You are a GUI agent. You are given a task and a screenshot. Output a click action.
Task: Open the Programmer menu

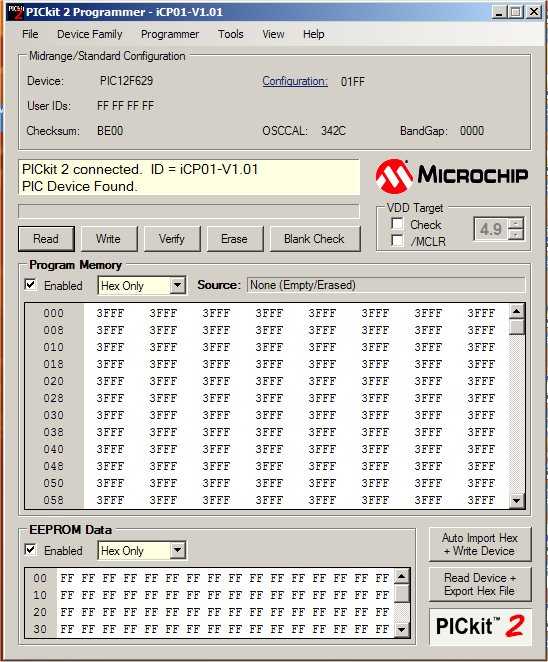coord(170,34)
